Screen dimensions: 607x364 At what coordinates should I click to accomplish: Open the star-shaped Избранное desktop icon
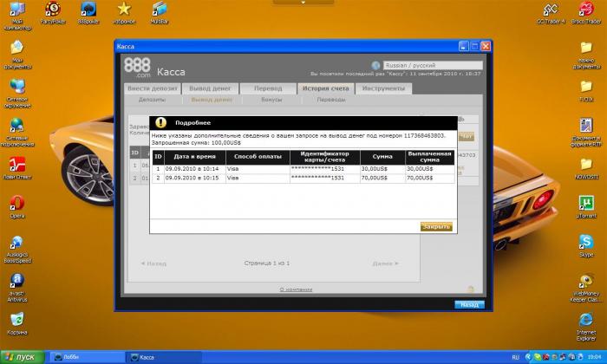pyautogui.click(x=124, y=12)
